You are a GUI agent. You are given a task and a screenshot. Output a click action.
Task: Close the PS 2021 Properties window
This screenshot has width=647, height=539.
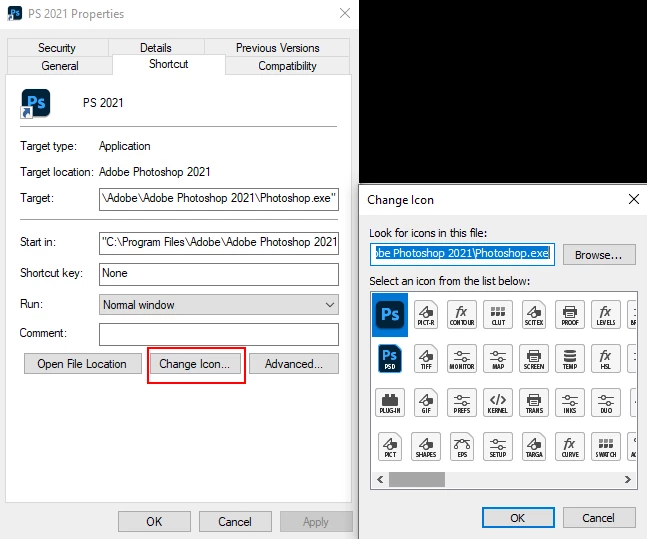point(345,13)
